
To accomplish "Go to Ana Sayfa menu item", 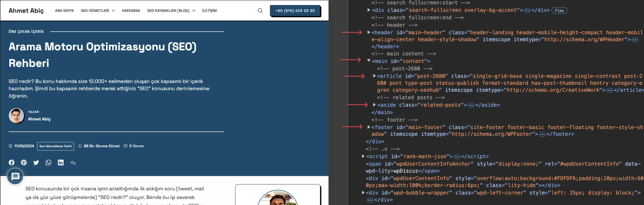I will pyautogui.click(x=64, y=11).
